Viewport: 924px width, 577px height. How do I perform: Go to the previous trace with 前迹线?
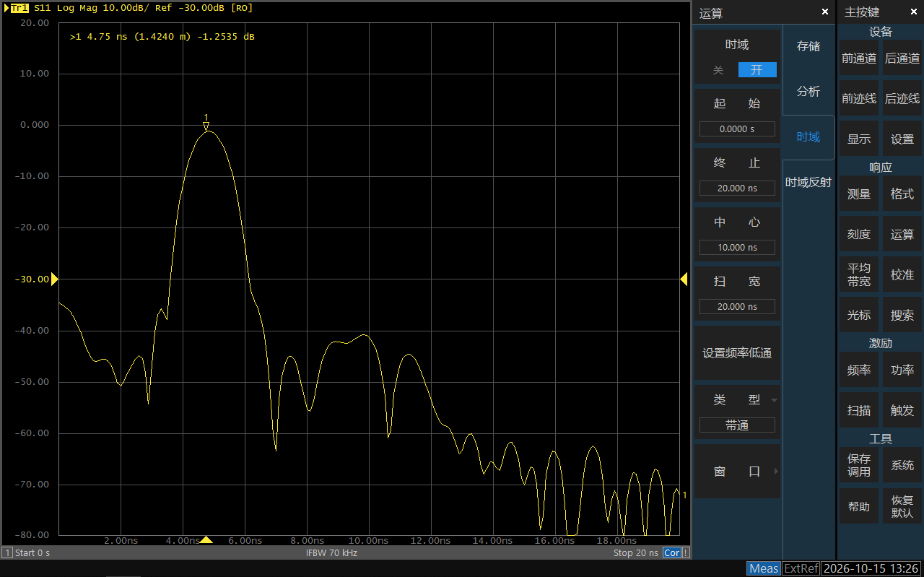859,99
